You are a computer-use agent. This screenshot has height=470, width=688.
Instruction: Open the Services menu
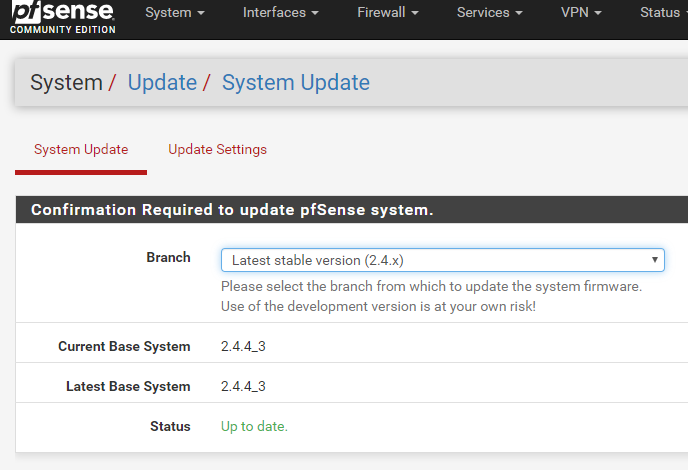pyautogui.click(x=489, y=13)
